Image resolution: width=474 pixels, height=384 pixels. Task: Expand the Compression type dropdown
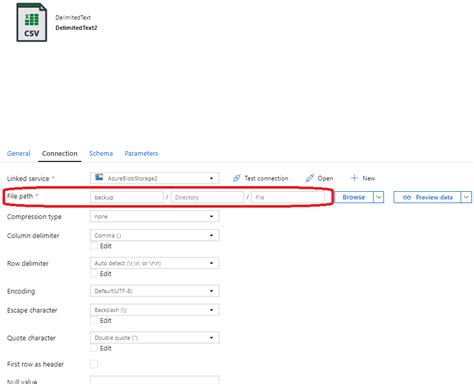pos(155,217)
